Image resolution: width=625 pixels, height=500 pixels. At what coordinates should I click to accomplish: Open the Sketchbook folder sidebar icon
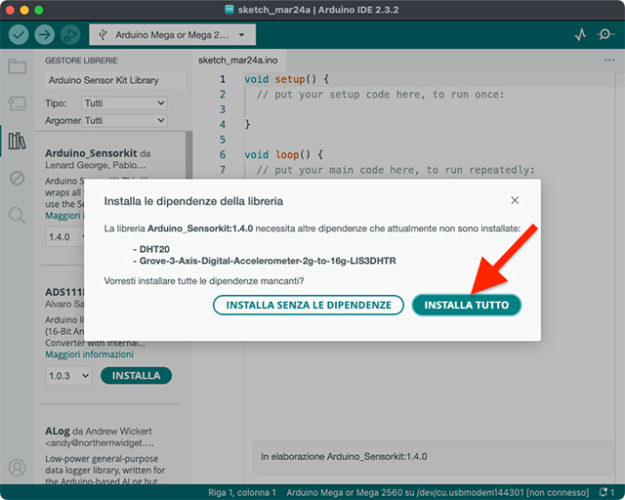[x=17, y=67]
